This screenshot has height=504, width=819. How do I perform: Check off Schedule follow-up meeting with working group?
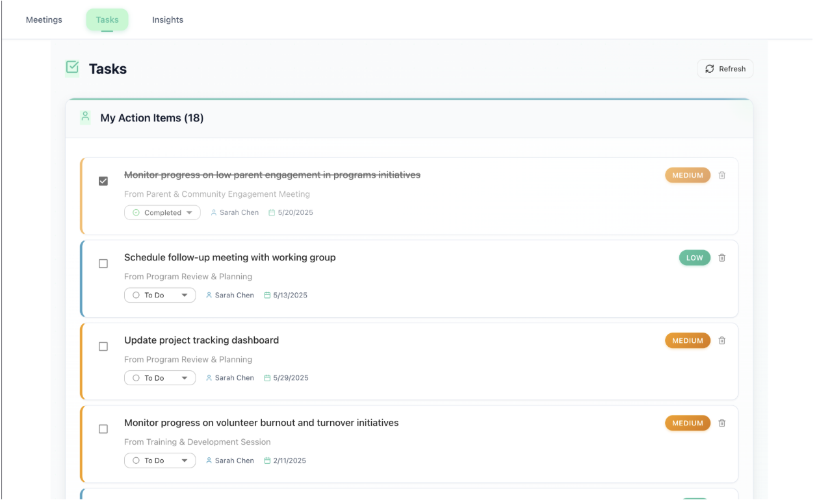103,264
